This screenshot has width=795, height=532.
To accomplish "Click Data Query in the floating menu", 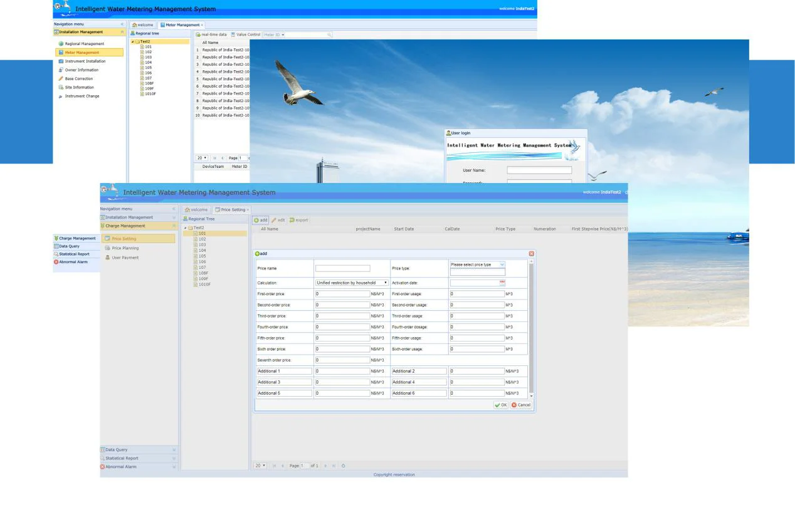I will (76, 246).
